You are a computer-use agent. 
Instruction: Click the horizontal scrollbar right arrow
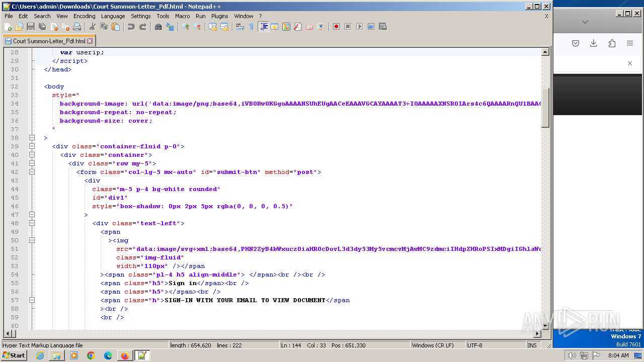(x=537, y=333)
